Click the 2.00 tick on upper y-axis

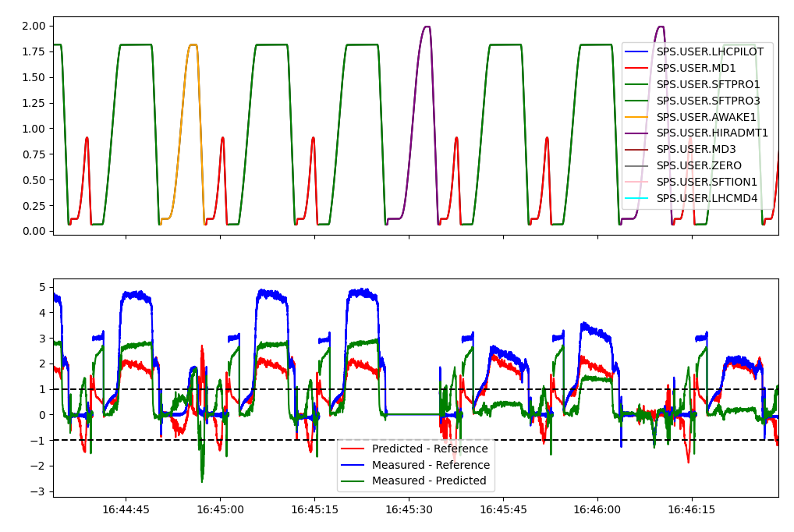[x=34, y=26]
